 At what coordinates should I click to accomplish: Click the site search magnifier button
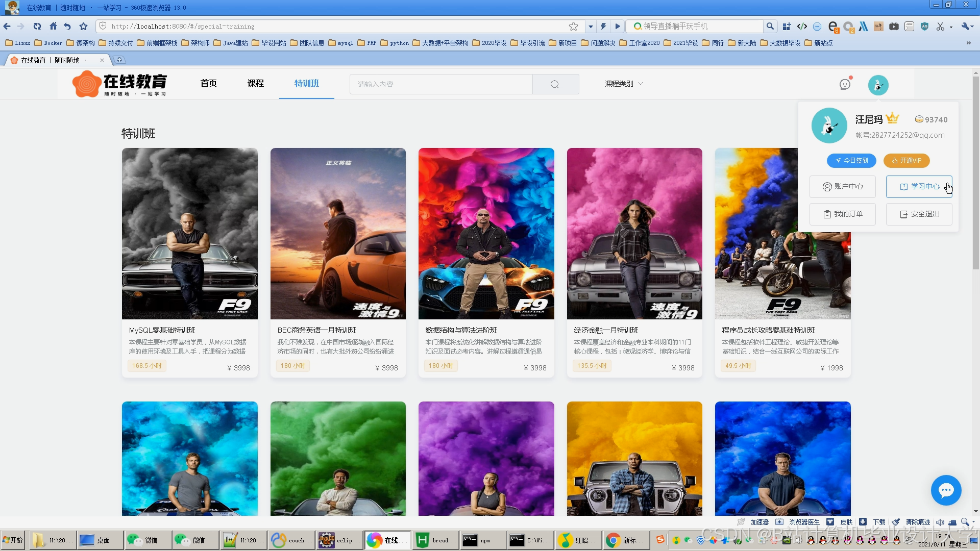pos(555,84)
